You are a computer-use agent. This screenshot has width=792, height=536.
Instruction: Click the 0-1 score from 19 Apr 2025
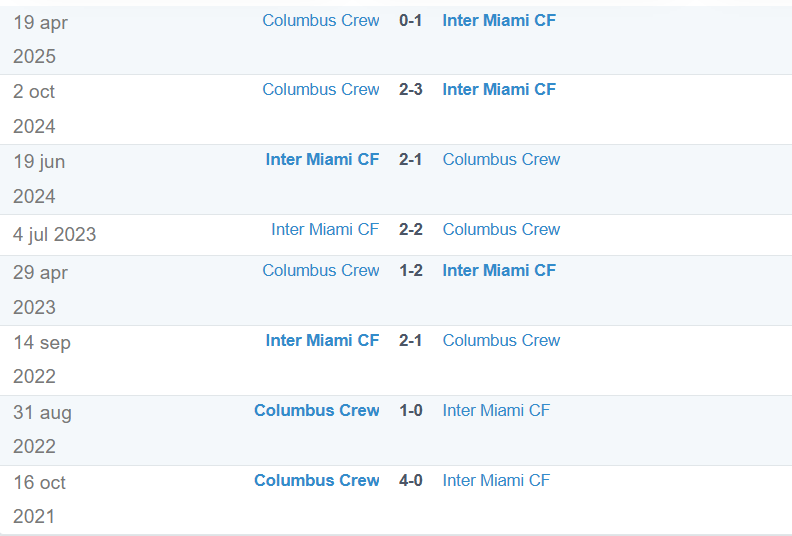coord(411,20)
